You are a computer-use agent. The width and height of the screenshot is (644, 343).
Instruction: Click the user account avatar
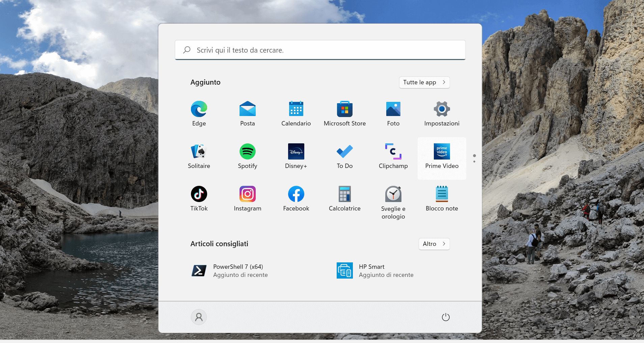(199, 317)
